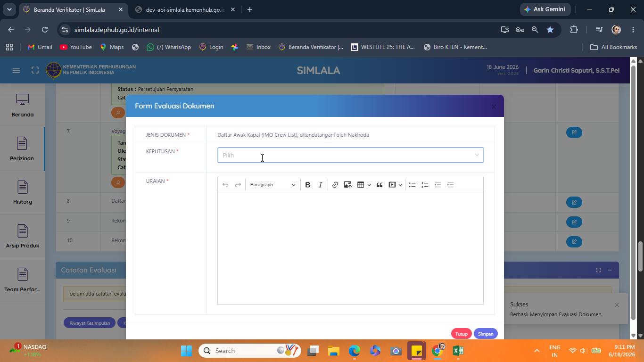Click the taskbar Search box

(249, 351)
